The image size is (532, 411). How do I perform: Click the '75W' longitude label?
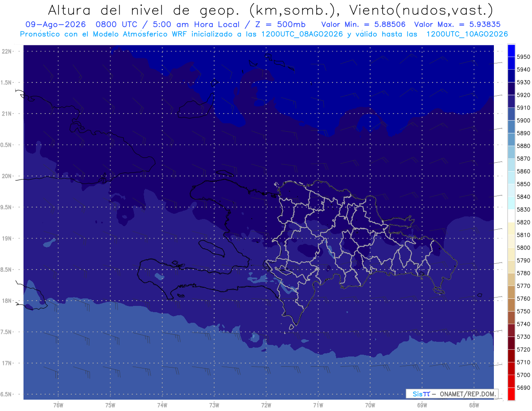pos(110,405)
